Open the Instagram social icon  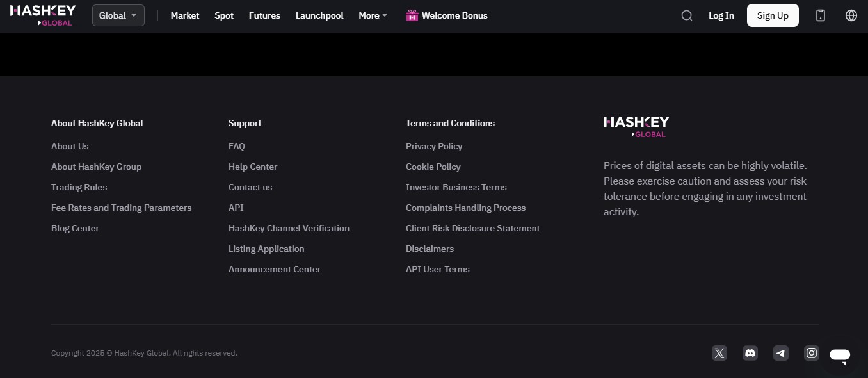(x=812, y=353)
